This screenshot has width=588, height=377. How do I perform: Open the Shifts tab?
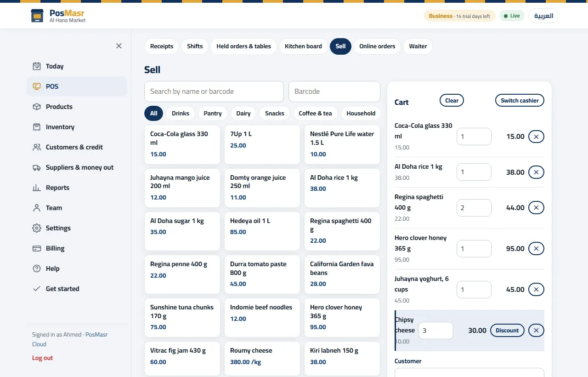(195, 46)
